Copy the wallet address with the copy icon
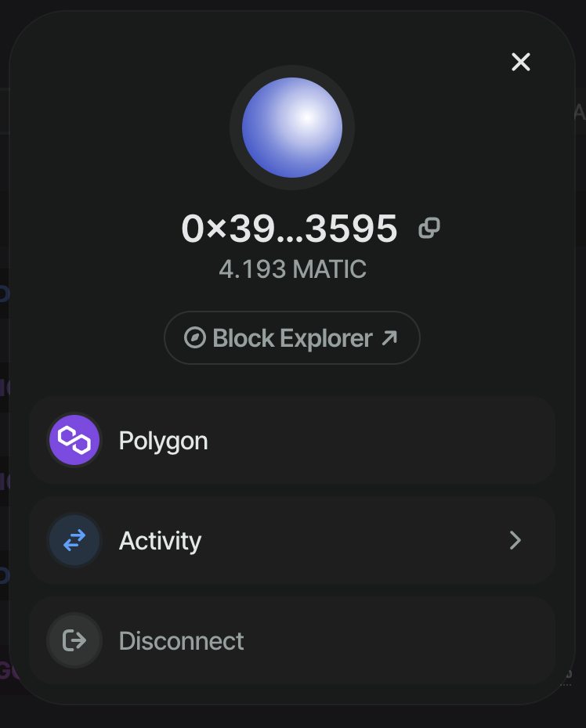 (x=429, y=229)
